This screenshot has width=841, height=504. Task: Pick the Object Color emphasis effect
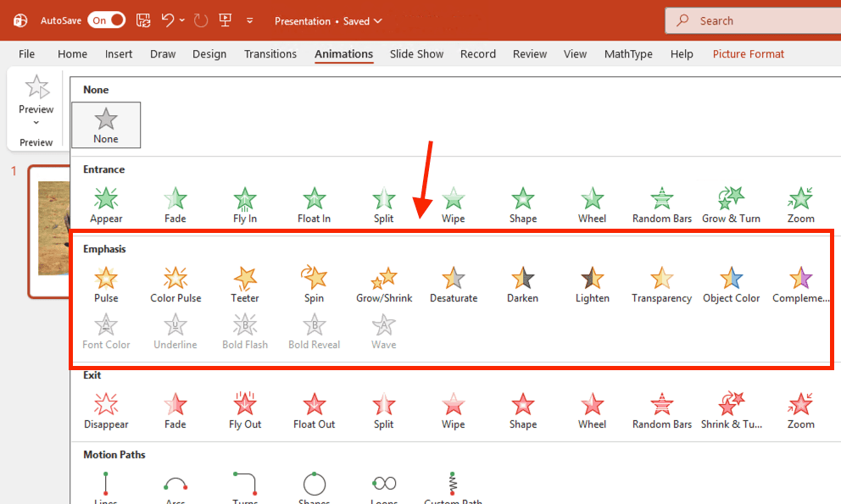tap(731, 284)
